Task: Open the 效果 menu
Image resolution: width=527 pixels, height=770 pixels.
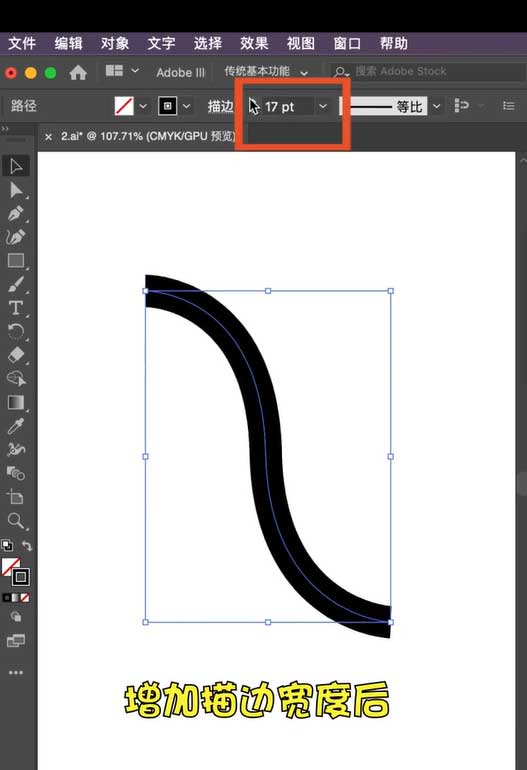Action: [254, 43]
